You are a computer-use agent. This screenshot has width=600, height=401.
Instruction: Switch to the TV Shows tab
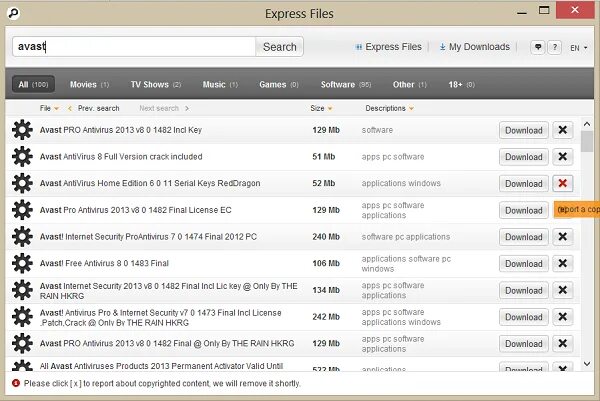coord(156,84)
